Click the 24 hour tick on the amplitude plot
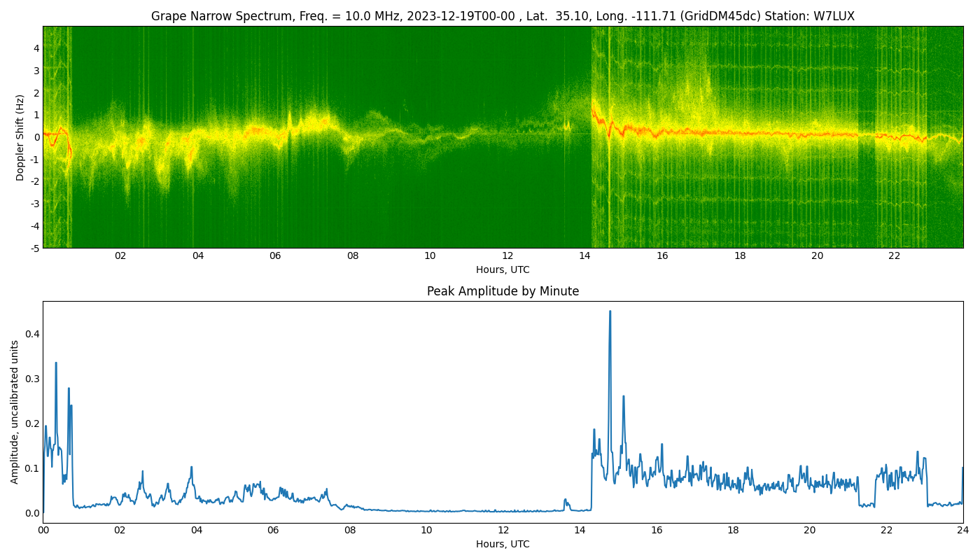 point(963,531)
